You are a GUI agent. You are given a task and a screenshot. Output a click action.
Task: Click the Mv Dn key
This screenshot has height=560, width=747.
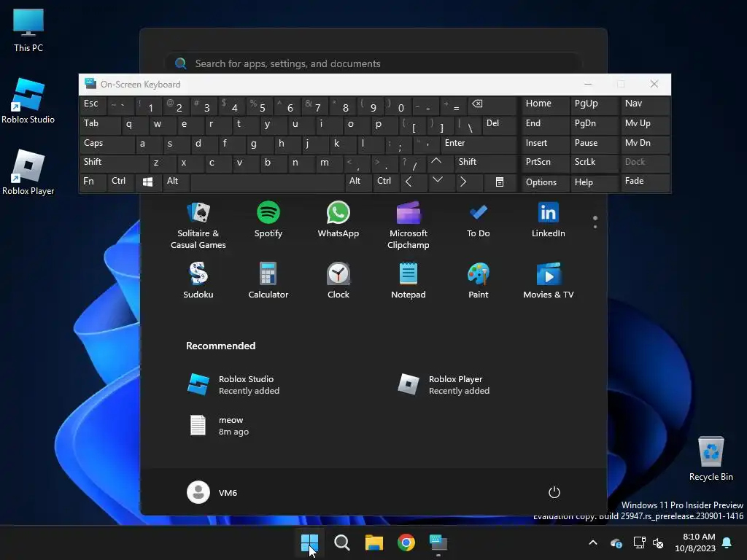tap(645, 144)
